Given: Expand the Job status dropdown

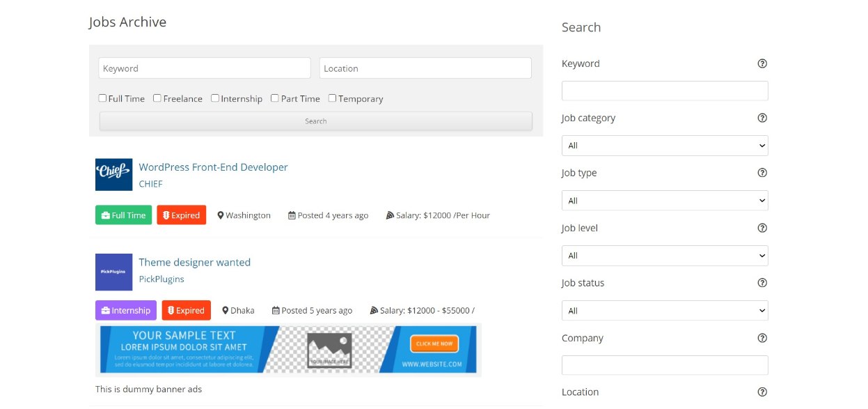Looking at the screenshot, I should tap(665, 311).
